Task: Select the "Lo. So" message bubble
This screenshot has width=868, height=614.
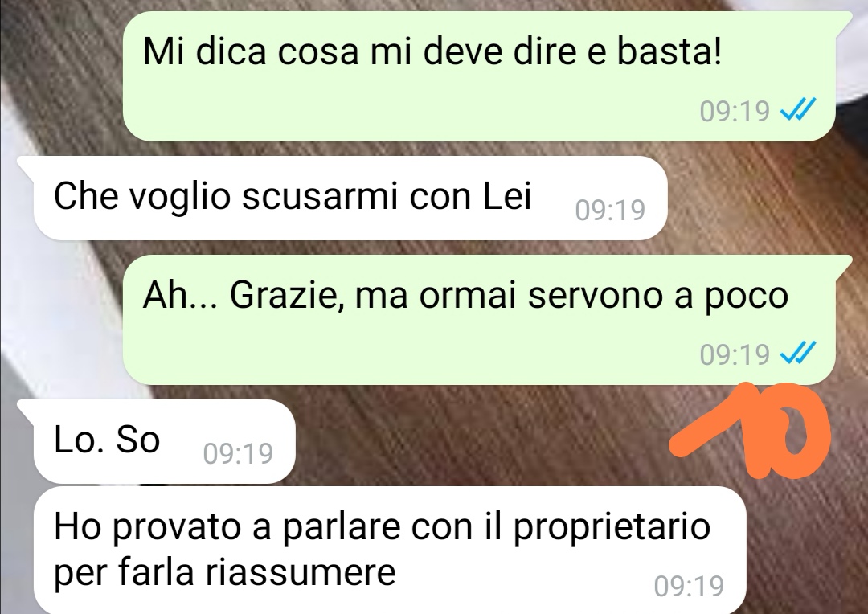Action: pyautogui.click(x=165, y=441)
